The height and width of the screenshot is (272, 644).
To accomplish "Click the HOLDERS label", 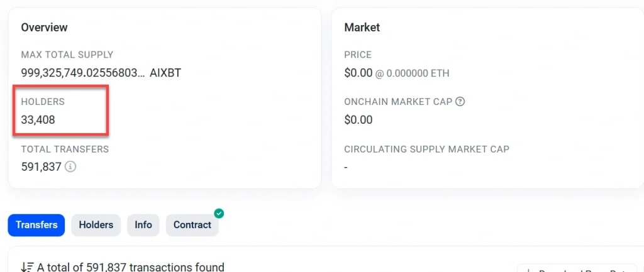I will point(43,102).
